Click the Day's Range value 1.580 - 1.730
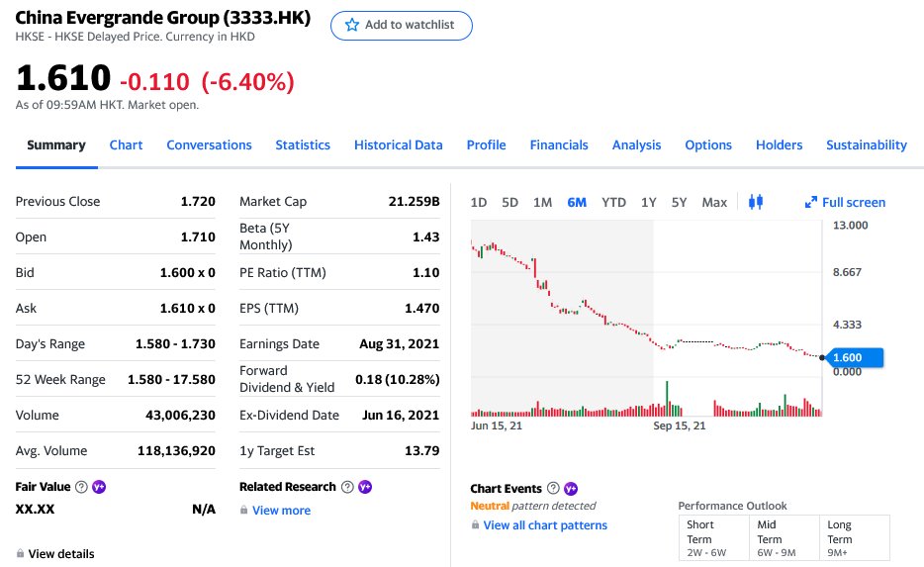The width and height of the screenshot is (924, 567). coord(175,344)
